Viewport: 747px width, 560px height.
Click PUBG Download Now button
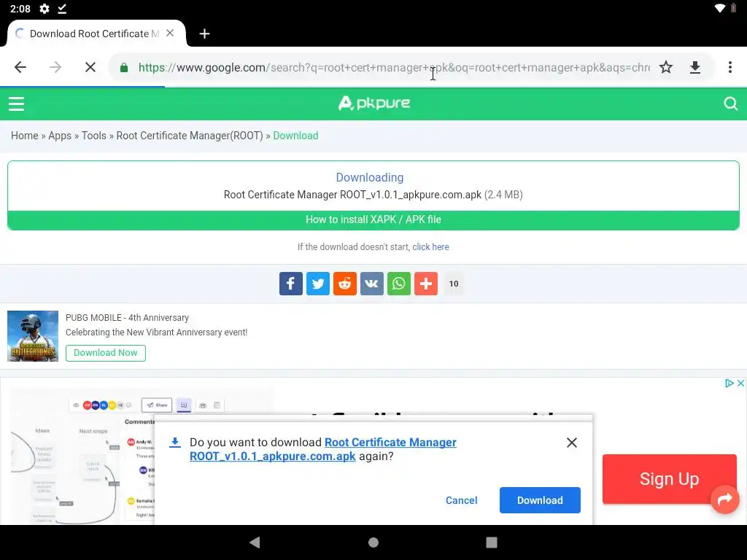point(105,353)
